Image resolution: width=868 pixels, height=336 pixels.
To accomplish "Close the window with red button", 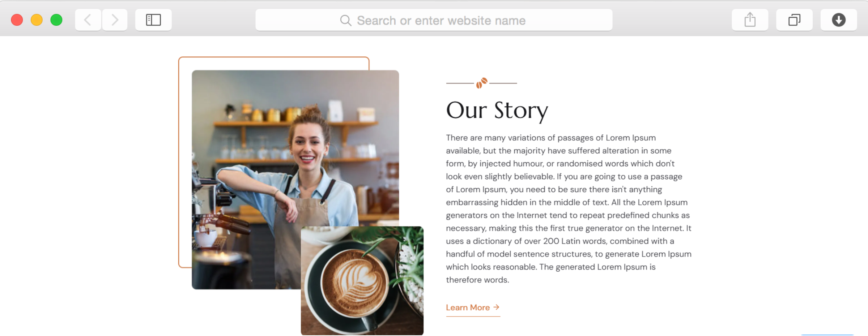I will point(17,20).
